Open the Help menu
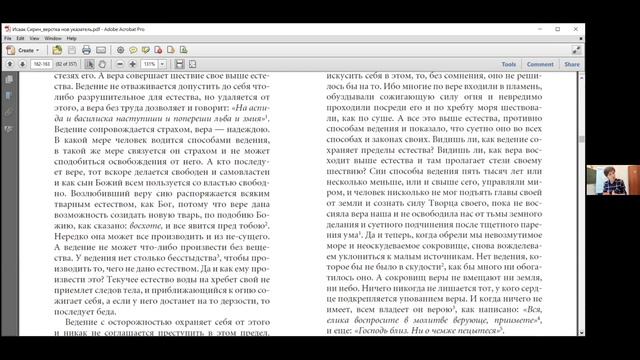This screenshot has width=640, height=360. point(71,38)
